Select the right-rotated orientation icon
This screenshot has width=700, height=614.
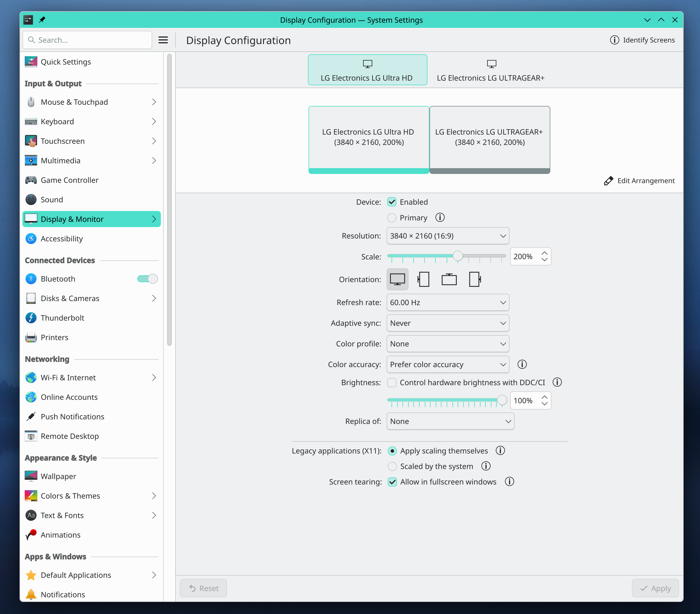click(474, 279)
